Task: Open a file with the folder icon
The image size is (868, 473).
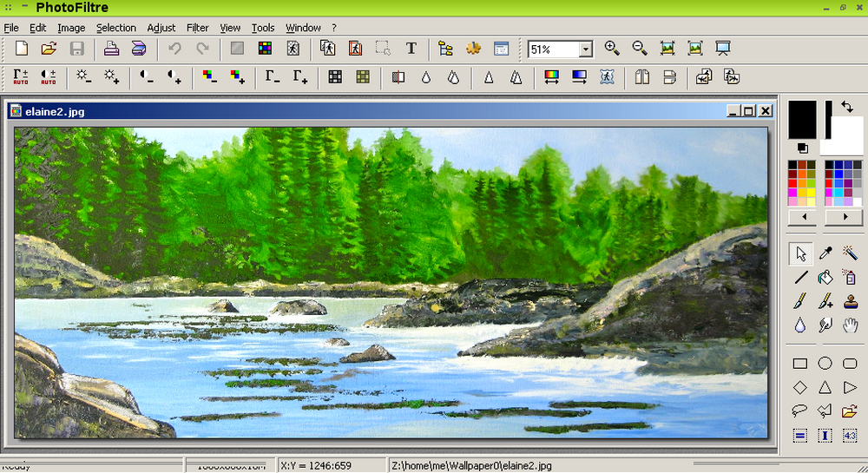Action: [x=49, y=49]
